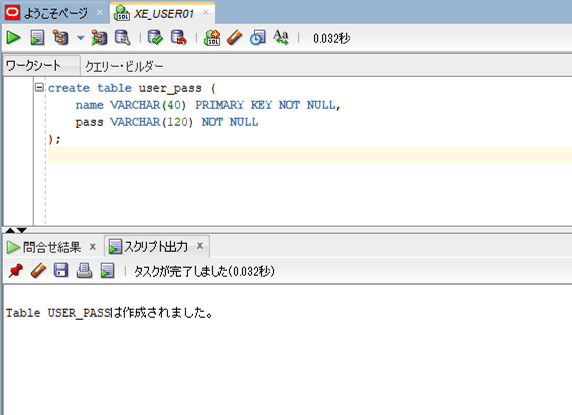
Task: Click the SQL Tuning Advisor icon
Action: coord(122,38)
